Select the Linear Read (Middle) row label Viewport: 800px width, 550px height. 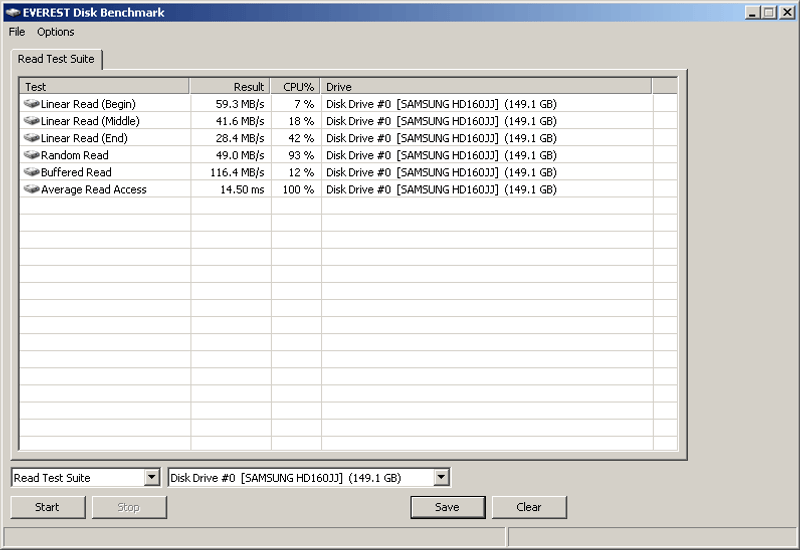[90, 121]
